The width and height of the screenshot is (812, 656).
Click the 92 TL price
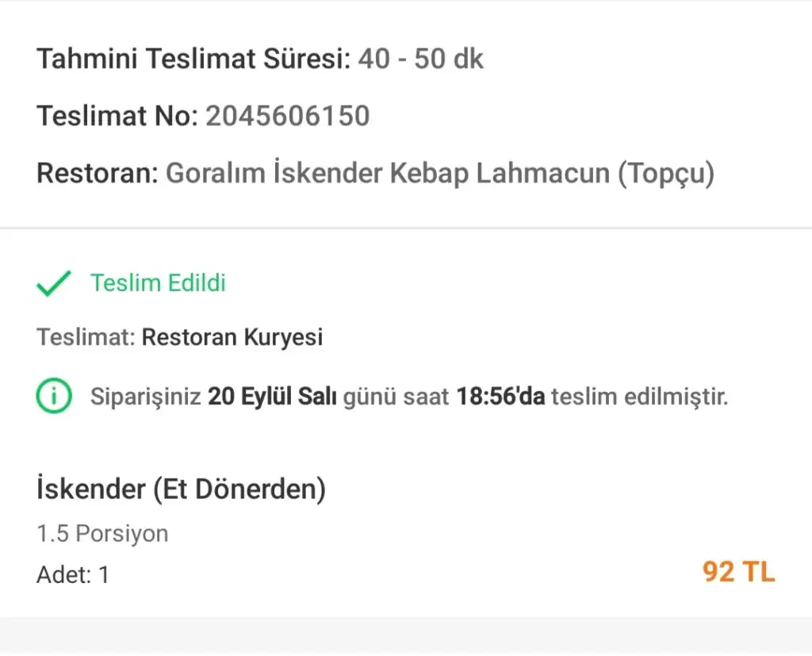(x=738, y=572)
